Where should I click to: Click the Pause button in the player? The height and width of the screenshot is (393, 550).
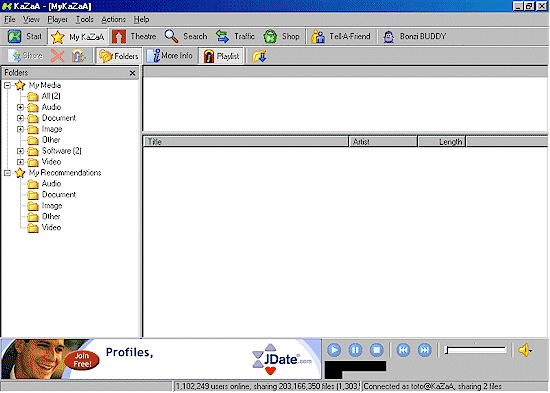point(355,350)
